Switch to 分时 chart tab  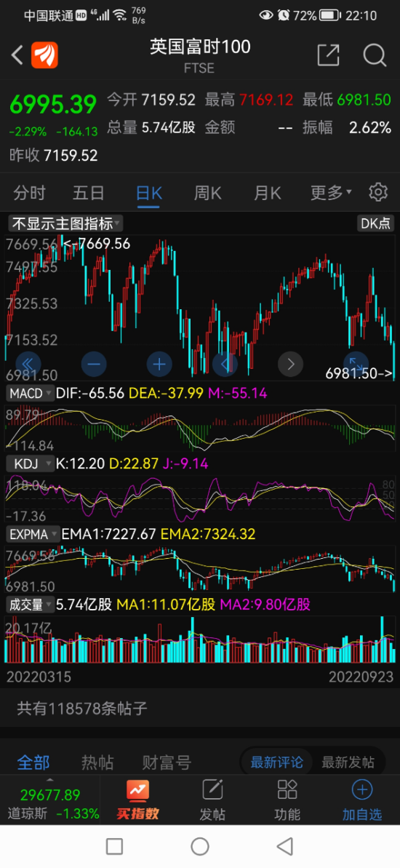coord(29,193)
